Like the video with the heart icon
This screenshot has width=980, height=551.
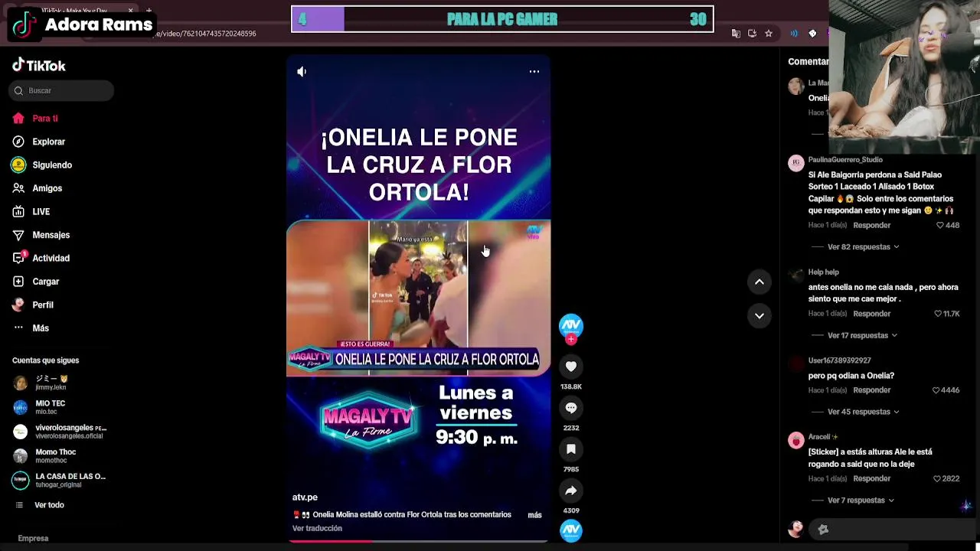[571, 367]
